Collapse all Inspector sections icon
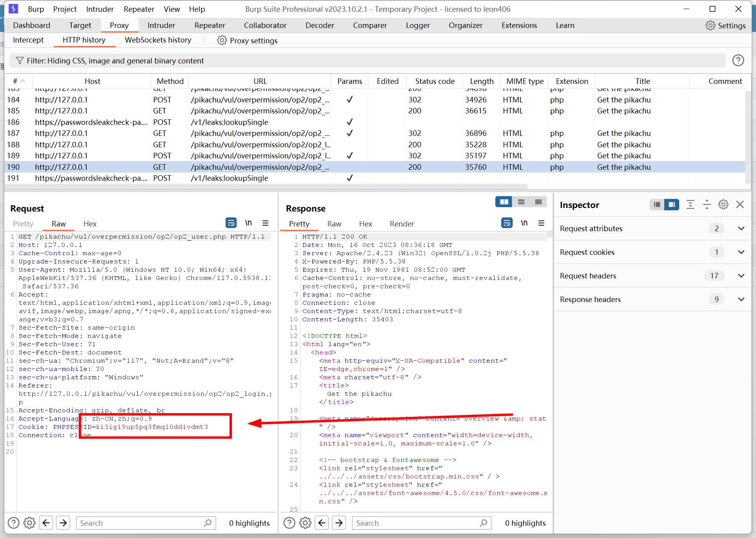This screenshot has height=538, width=756. pos(707,204)
